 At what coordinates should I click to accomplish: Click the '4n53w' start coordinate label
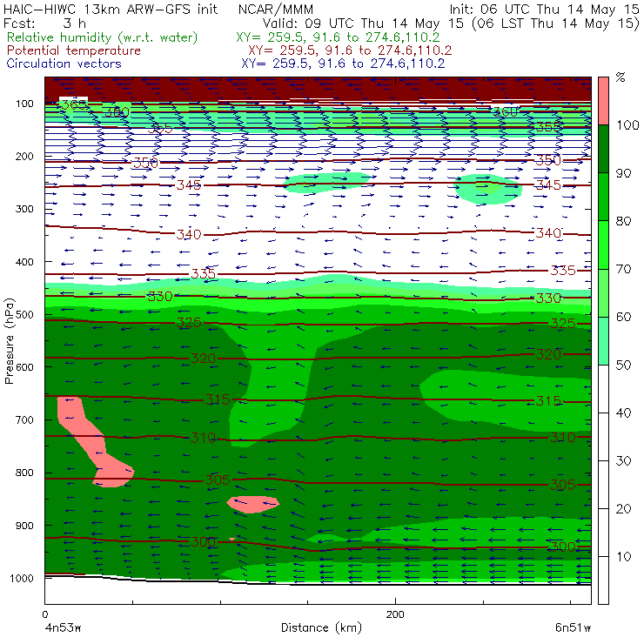coord(63,628)
